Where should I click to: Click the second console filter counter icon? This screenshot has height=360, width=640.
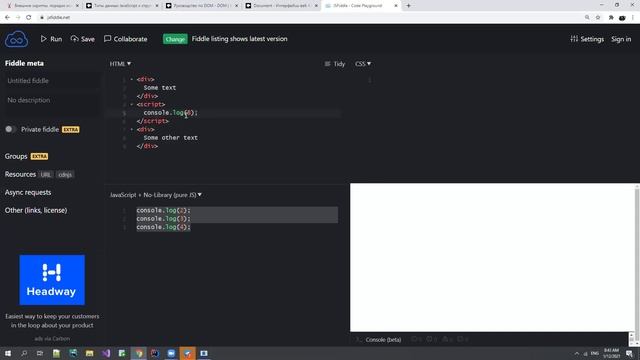pyautogui.click(x=432, y=339)
